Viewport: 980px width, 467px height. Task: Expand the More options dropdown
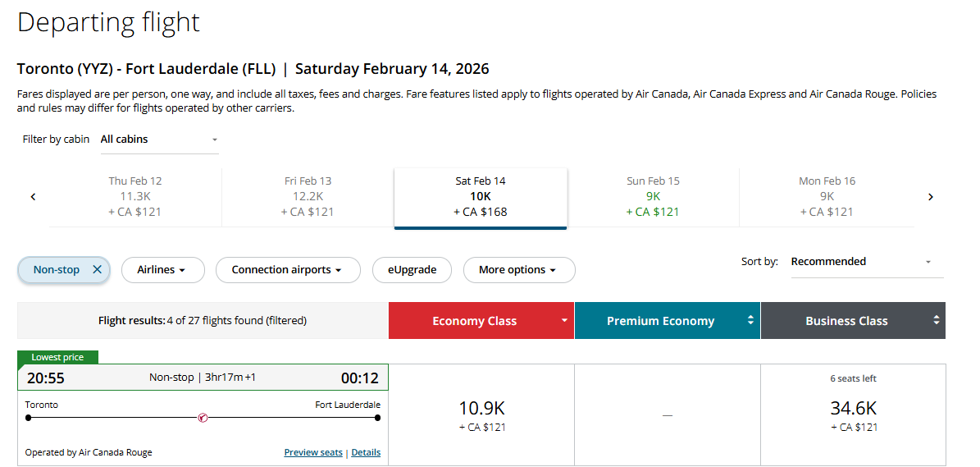click(x=518, y=270)
